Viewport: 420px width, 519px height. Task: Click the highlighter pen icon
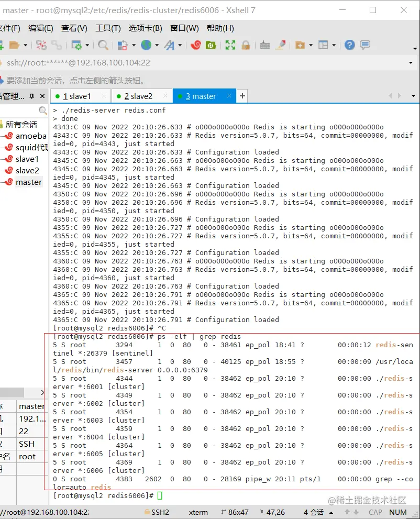click(281, 45)
